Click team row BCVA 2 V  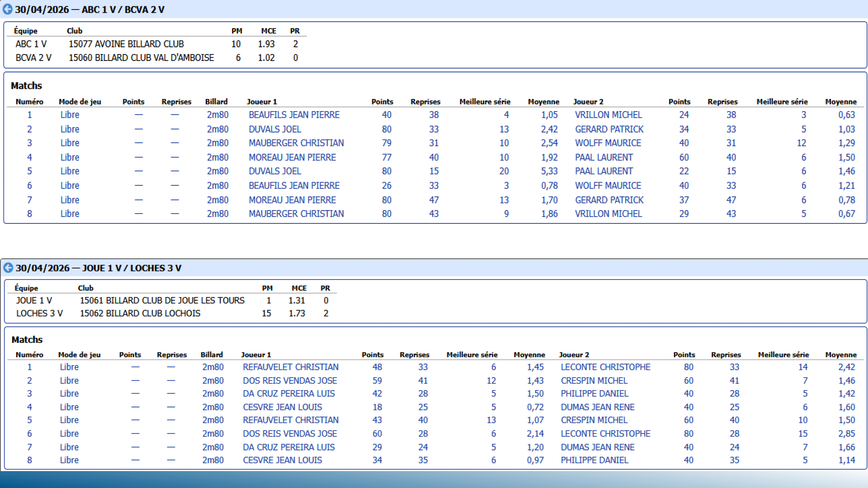[157, 58]
